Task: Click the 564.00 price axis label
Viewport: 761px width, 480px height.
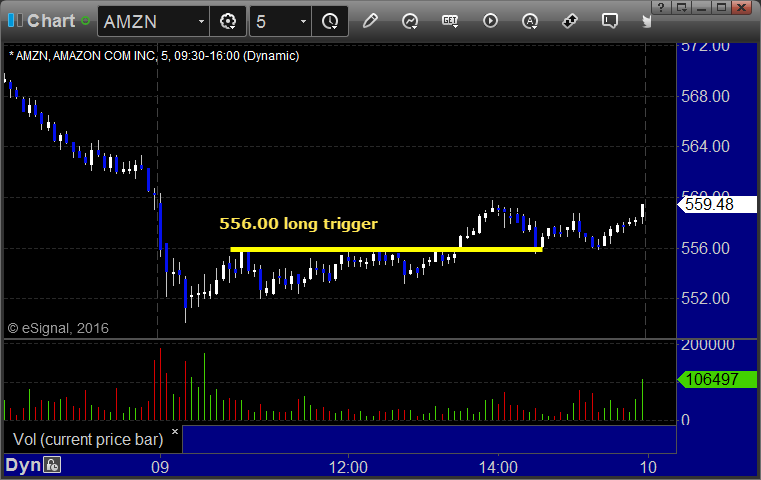Action: click(705, 146)
